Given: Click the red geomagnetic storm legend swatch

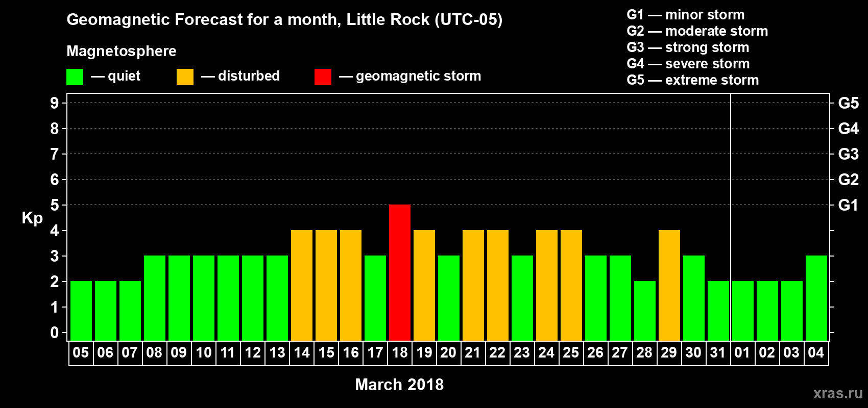Looking at the screenshot, I should pyautogui.click(x=323, y=77).
